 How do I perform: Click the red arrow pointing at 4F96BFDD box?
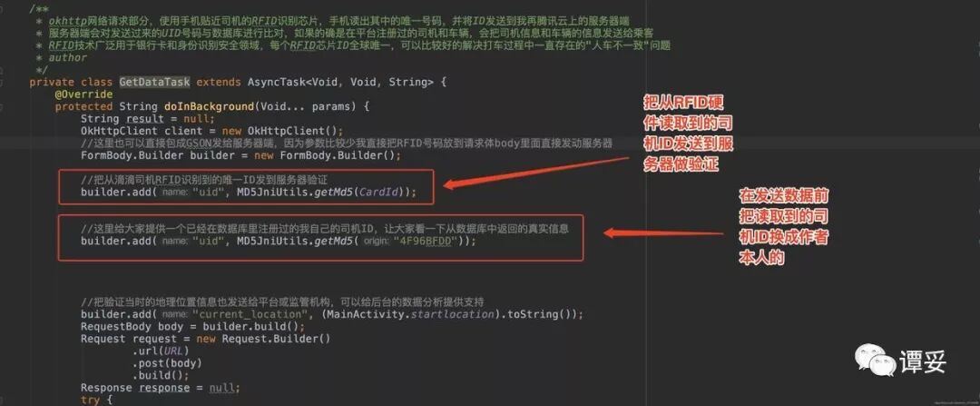click(666, 233)
